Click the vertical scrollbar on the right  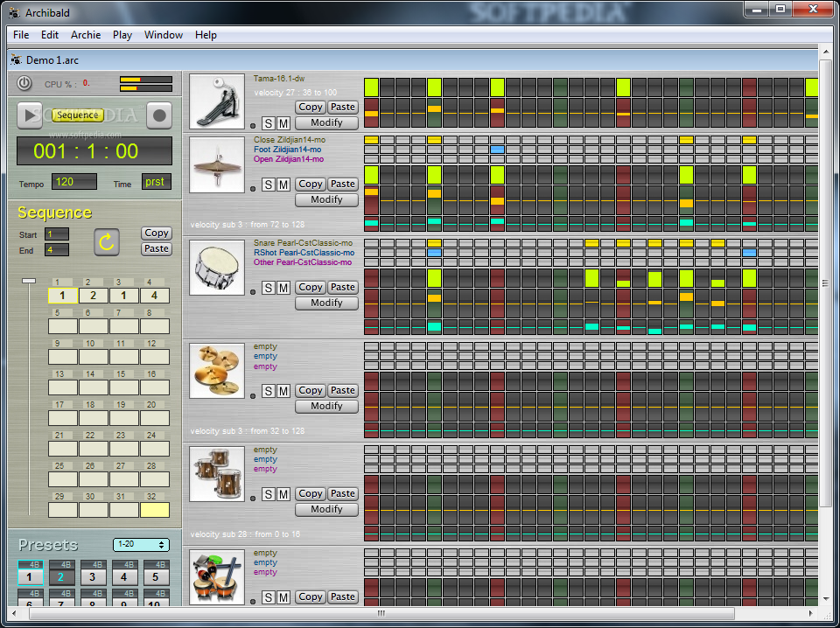tap(825, 283)
